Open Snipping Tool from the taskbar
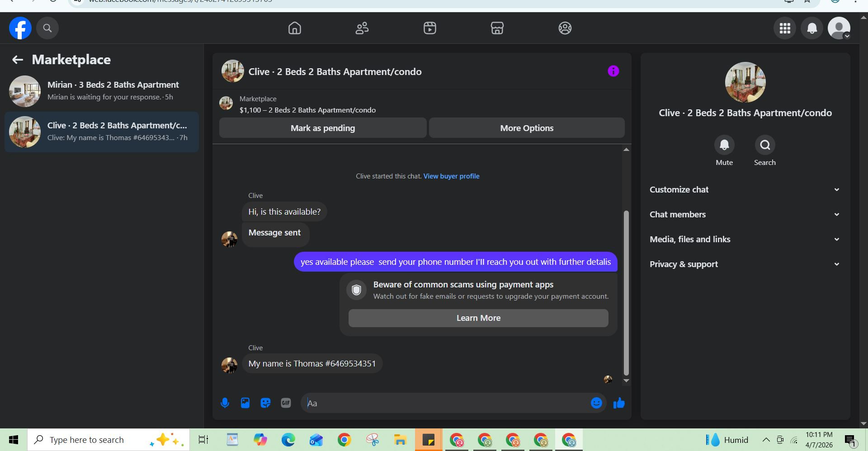Screen dimensions: 868x451 click(373, 440)
